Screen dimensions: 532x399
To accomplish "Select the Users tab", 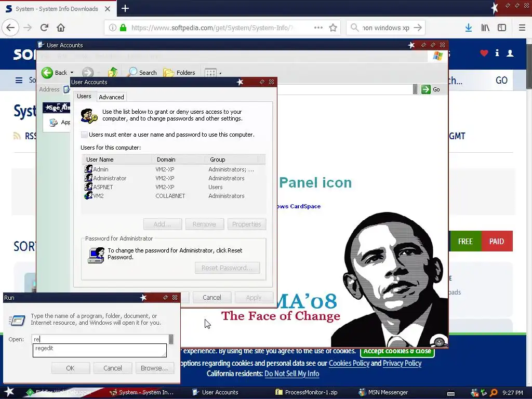I will pos(84,96).
